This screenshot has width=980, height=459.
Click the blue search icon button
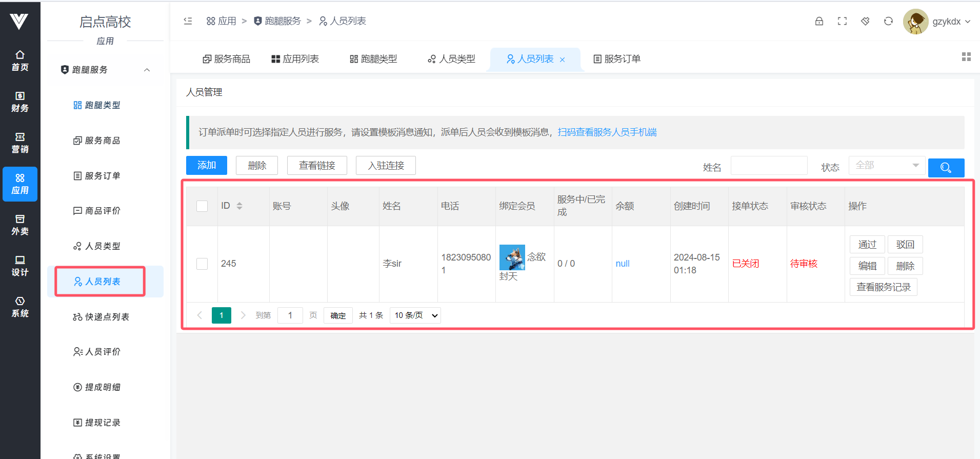[946, 168]
